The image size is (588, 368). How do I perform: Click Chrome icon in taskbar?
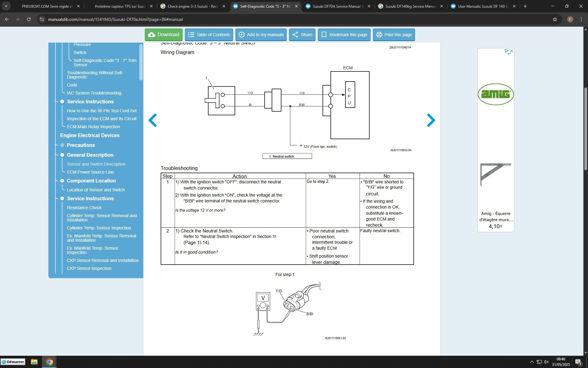pos(49,362)
